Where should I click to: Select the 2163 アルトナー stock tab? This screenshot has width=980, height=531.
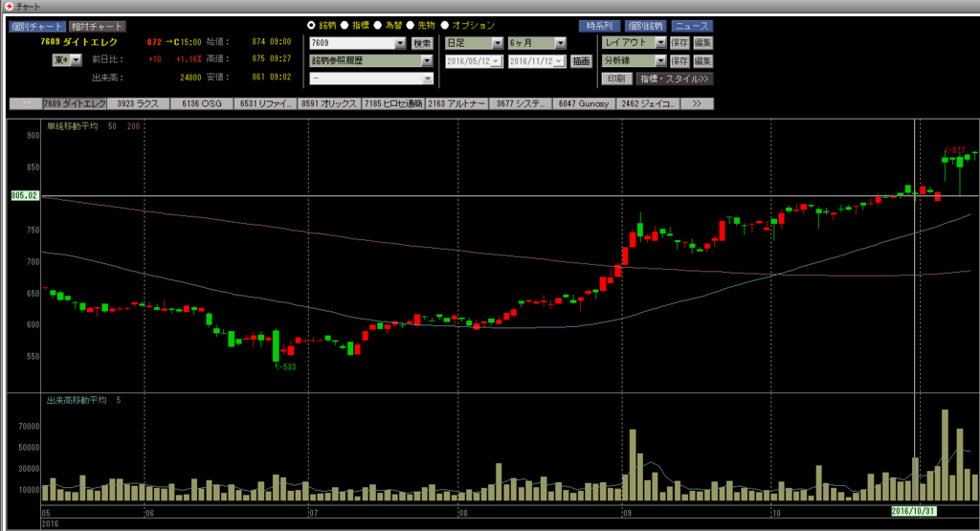457,103
